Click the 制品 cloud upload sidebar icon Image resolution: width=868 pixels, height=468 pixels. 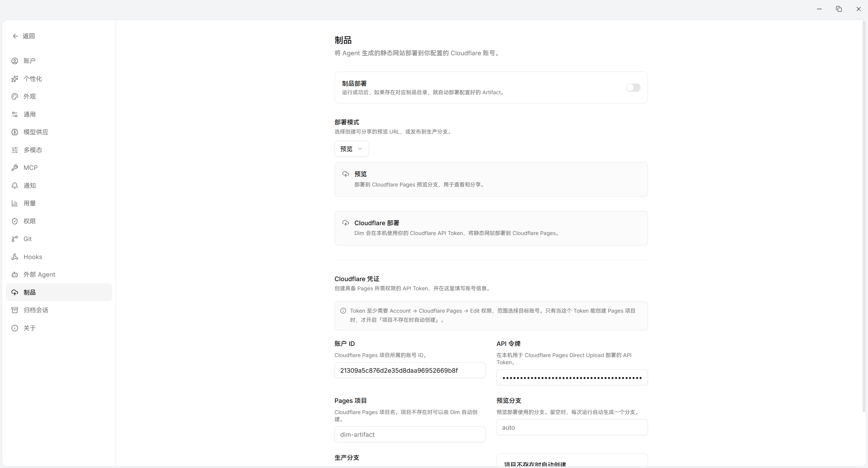[x=15, y=292]
